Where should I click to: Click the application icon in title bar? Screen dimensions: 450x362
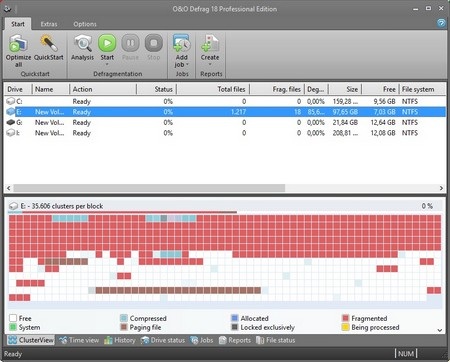coord(7,9)
